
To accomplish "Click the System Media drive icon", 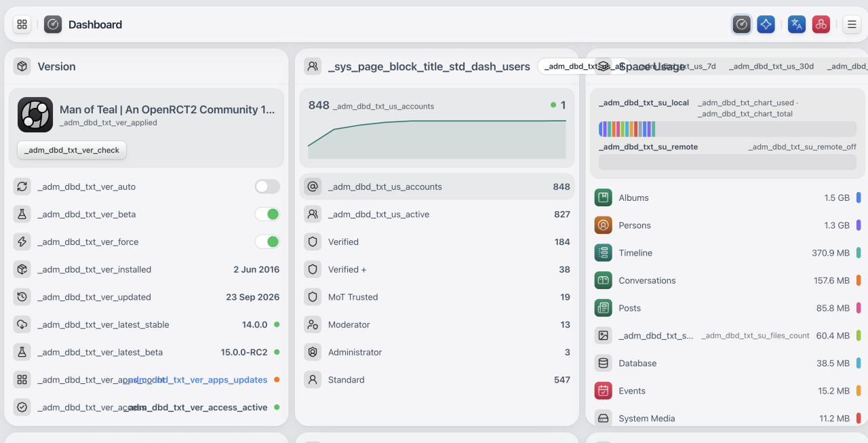I will click(604, 419).
